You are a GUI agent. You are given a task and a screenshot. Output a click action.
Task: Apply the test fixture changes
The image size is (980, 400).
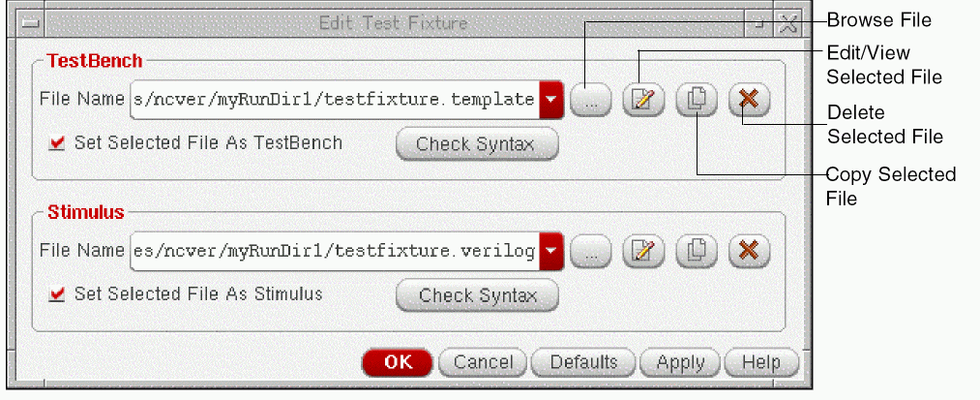point(680,363)
